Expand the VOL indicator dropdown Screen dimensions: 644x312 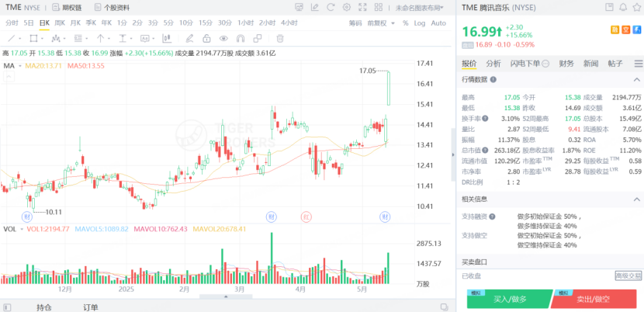(22, 228)
